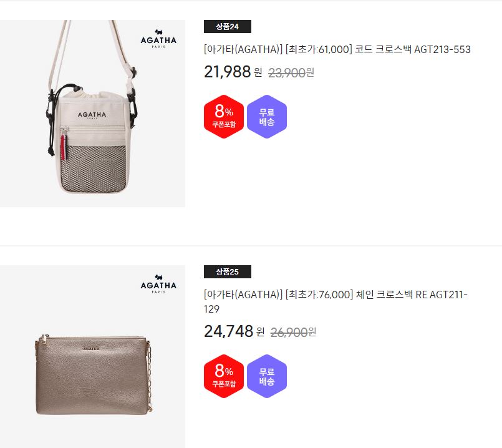Click the AGATHA Paris logo on the bronze bag image

[158, 284]
